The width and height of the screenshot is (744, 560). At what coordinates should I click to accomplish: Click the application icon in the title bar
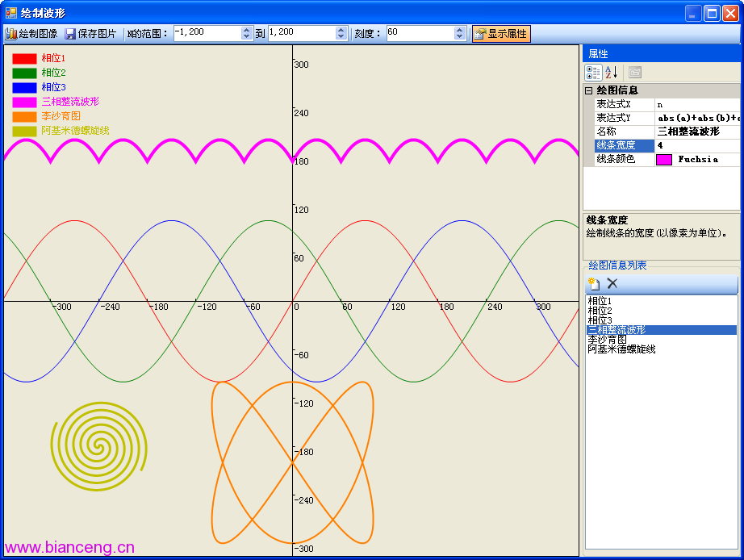tap(11, 13)
